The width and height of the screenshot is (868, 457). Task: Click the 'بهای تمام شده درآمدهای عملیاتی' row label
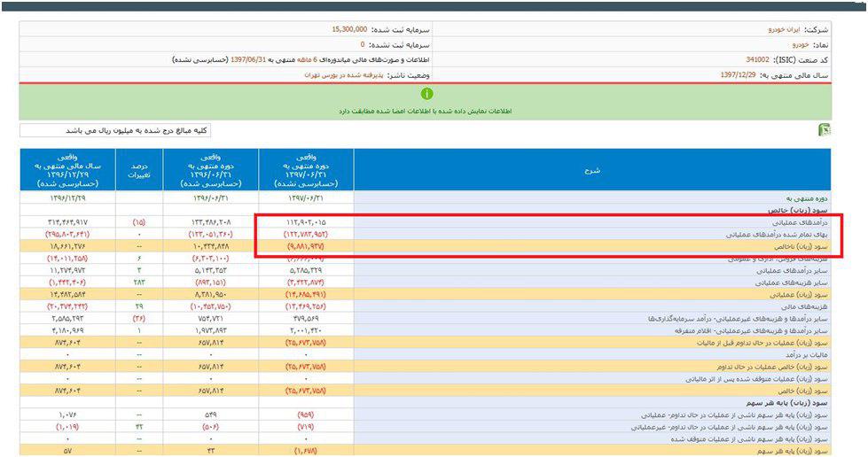point(778,235)
